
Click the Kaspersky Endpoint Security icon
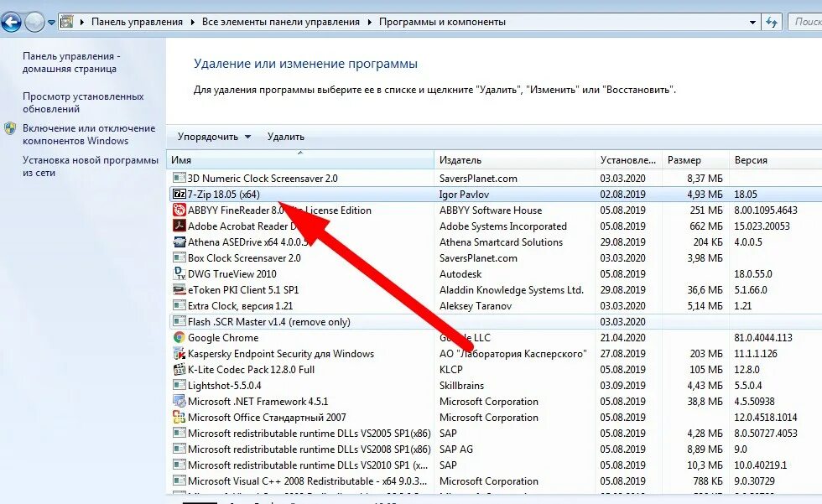[179, 354]
